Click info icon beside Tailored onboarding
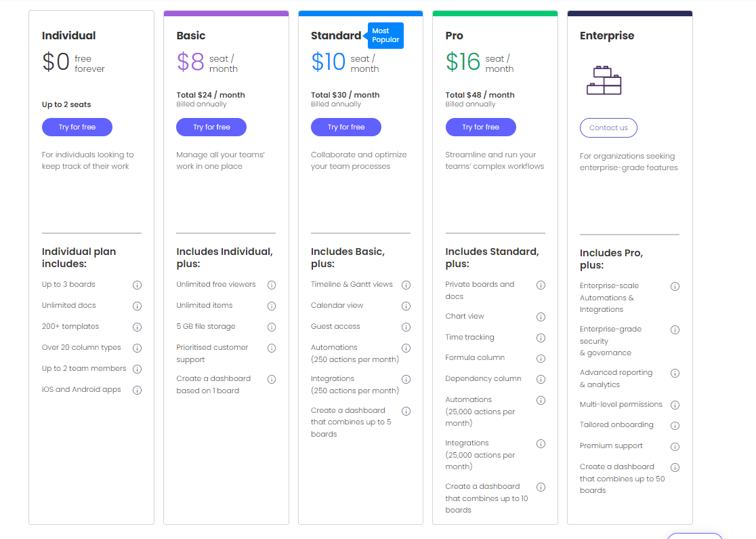This screenshot has height=539, width=756. 675,426
